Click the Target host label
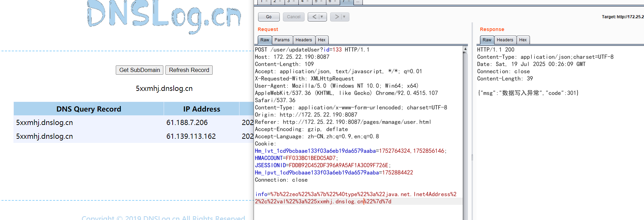The width and height of the screenshot is (644, 220). click(x=623, y=17)
